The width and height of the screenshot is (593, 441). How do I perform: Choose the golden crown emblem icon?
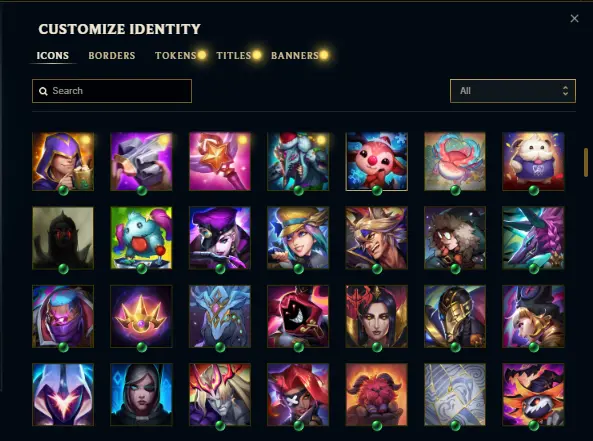[x=141, y=316]
